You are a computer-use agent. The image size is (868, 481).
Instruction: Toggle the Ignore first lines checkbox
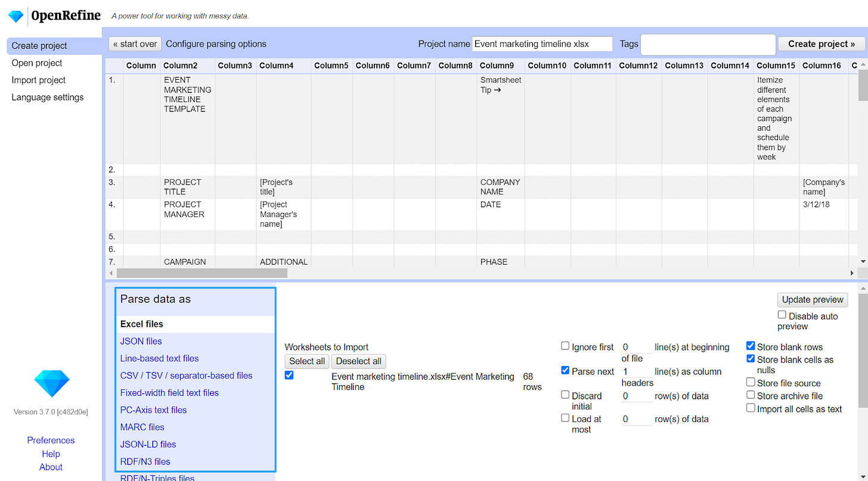coord(565,346)
